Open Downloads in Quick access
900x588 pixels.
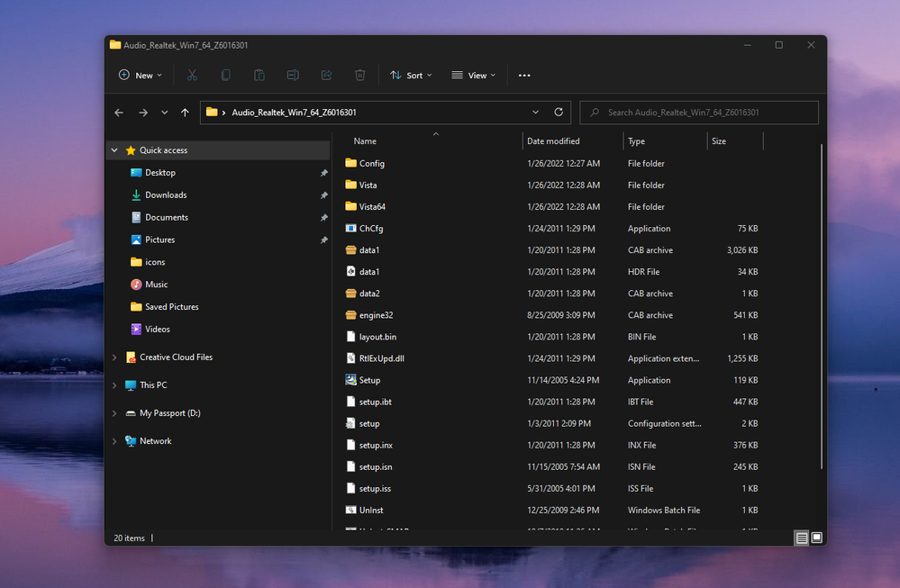(166, 195)
